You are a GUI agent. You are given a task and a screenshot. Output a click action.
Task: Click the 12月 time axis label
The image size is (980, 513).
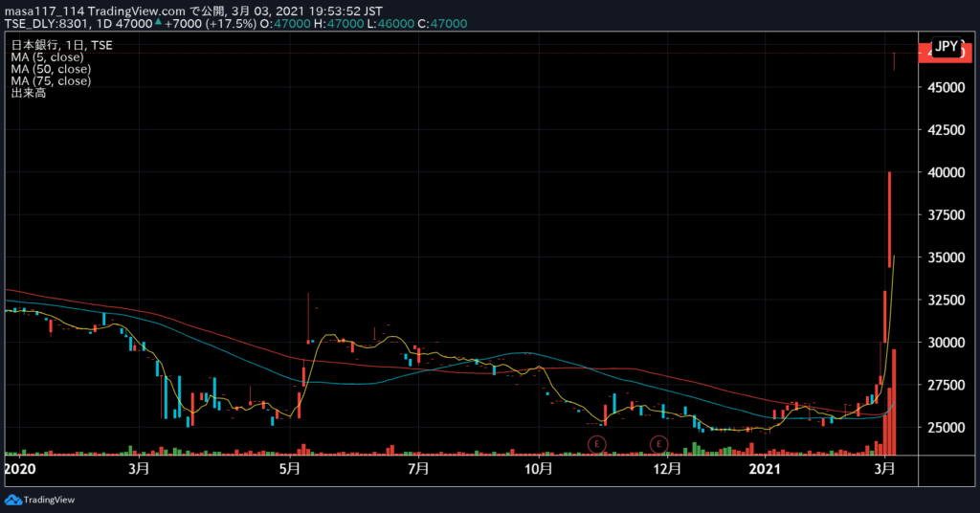pyautogui.click(x=667, y=469)
